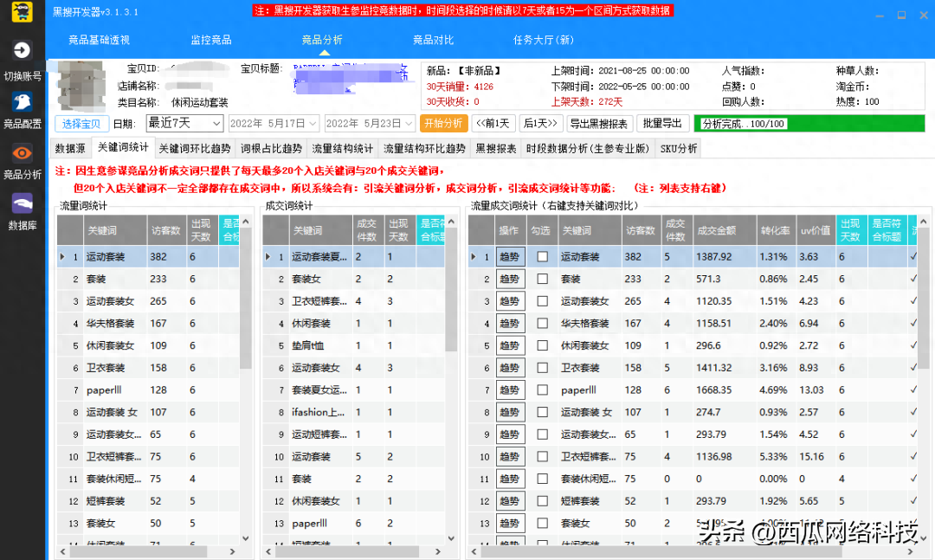Screen dimensions: 935x560
Task: Click the 导出黑搜报表 button
Action: click(599, 124)
